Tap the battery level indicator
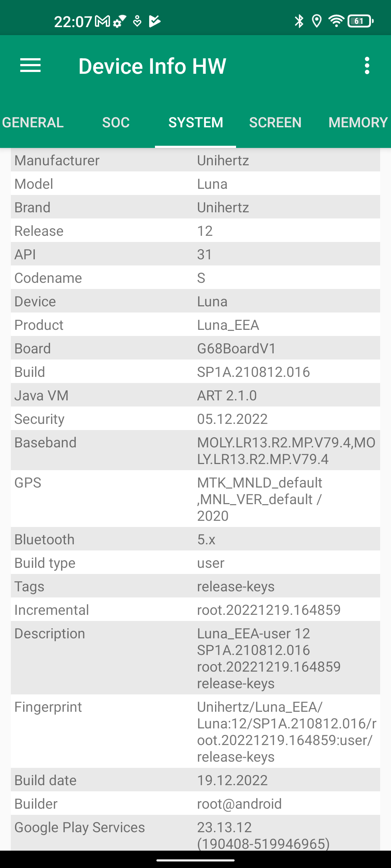 [x=360, y=21]
